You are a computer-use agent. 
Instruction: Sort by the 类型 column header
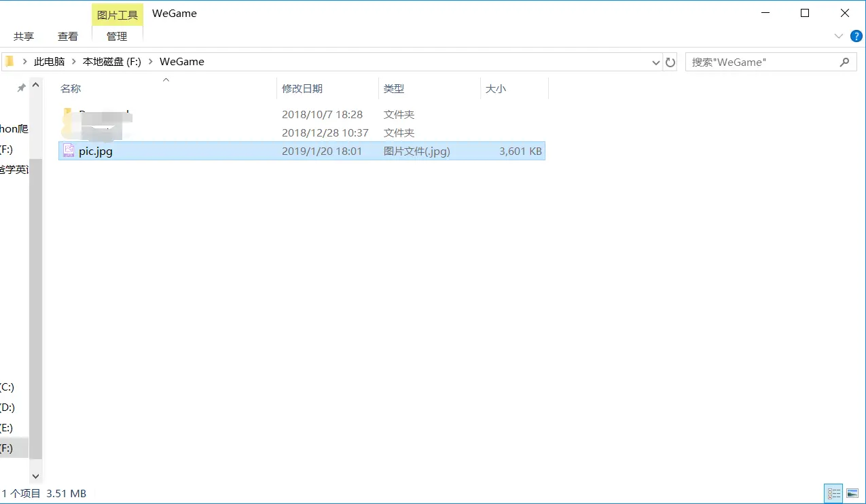click(x=394, y=89)
